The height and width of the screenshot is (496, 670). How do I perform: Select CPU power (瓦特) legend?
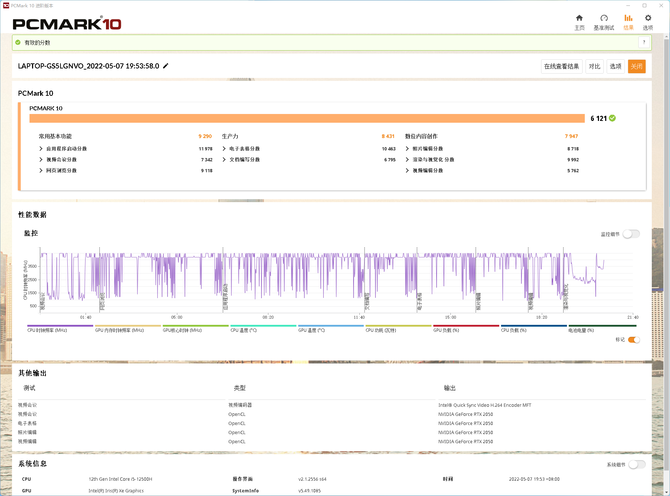[x=398, y=328]
